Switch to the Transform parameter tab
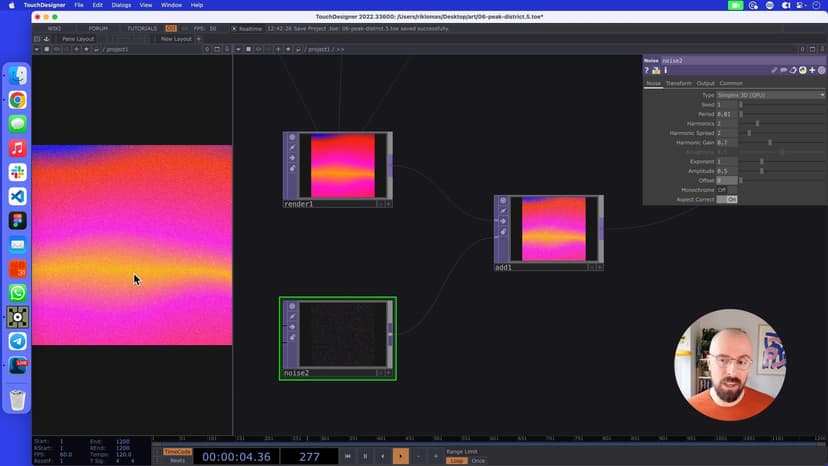This screenshot has width=828, height=466. [x=678, y=83]
